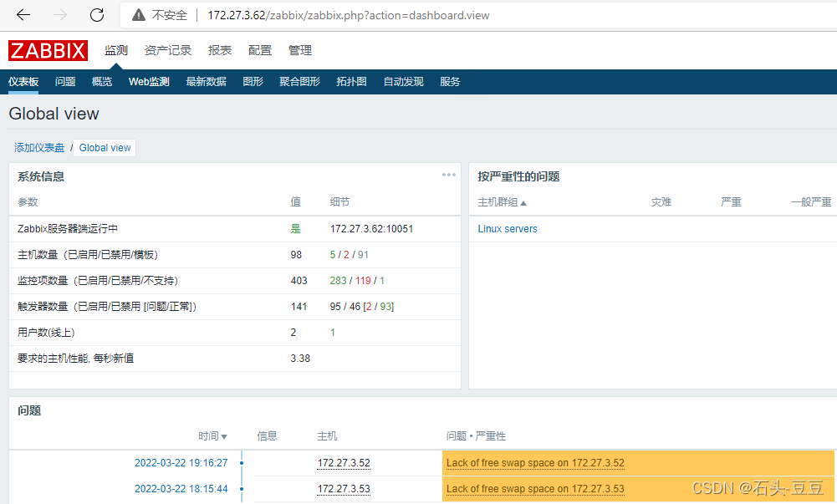Open the 2022-03-22 18:15:44 problem timestamp
The width and height of the screenshot is (837, 504).
pos(181,489)
